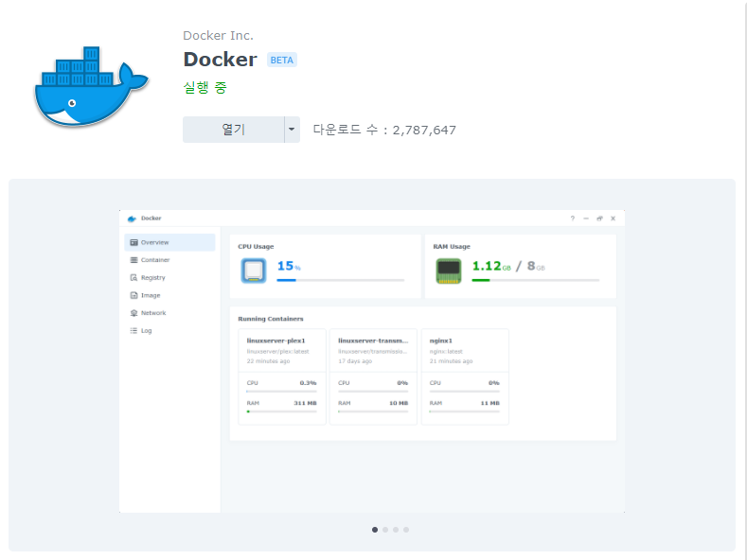Click the restore window icon in preview
Viewport: 747px width, 560px height.
pyautogui.click(x=600, y=219)
